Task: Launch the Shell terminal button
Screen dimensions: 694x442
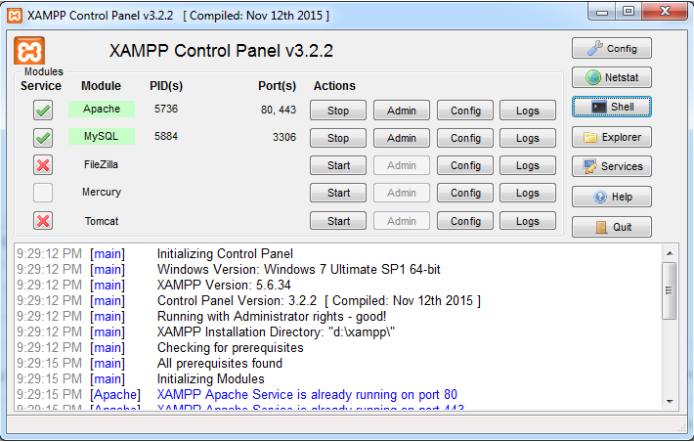Action: click(x=612, y=107)
